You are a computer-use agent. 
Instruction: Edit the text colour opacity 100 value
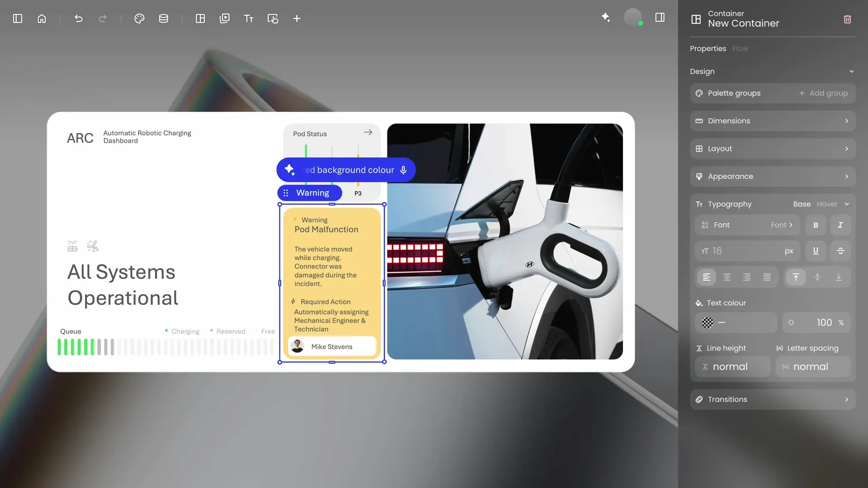click(825, 323)
